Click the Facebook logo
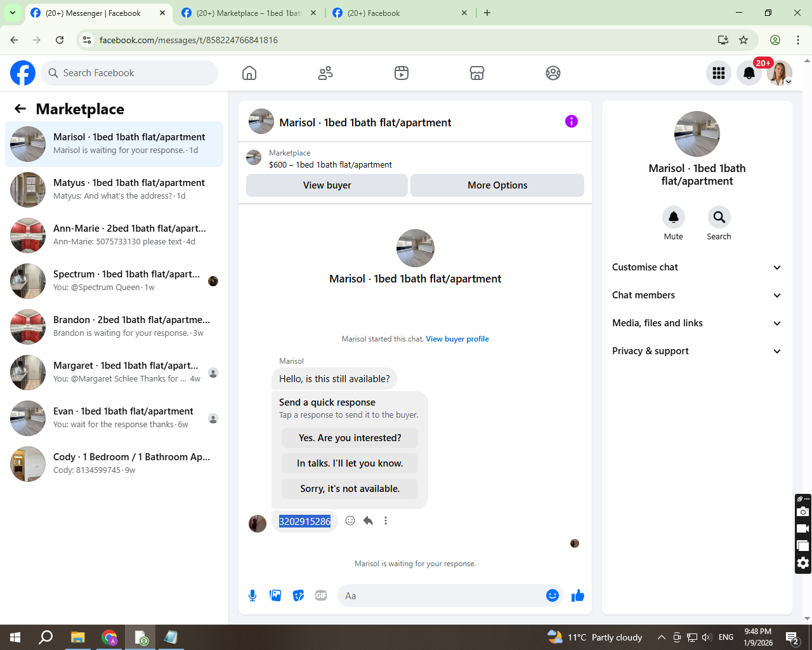 click(x=23, y=73)
